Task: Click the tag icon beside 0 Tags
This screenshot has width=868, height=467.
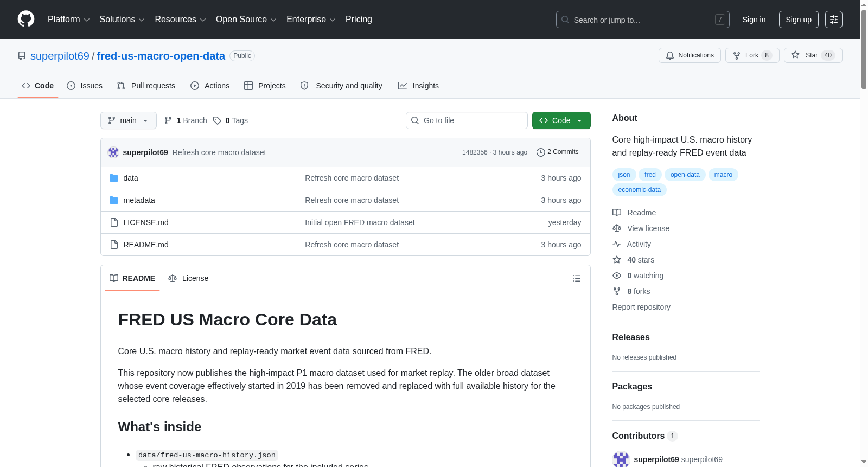Action: click(x=217, y=120)
